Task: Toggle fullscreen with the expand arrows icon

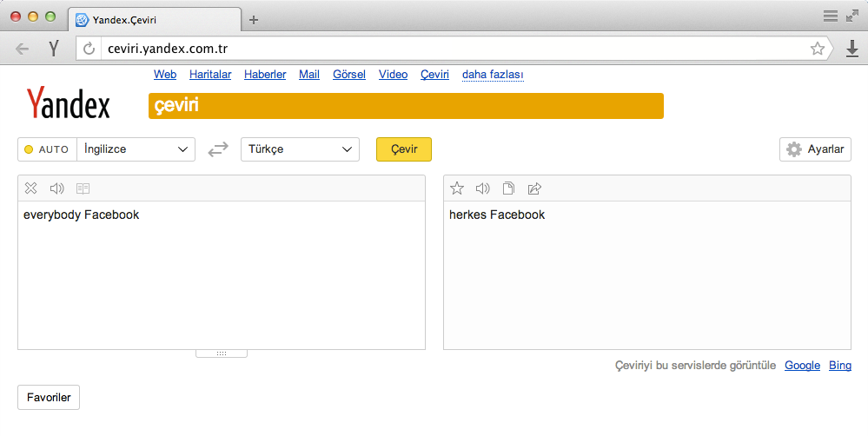Action: pos(852,16)
